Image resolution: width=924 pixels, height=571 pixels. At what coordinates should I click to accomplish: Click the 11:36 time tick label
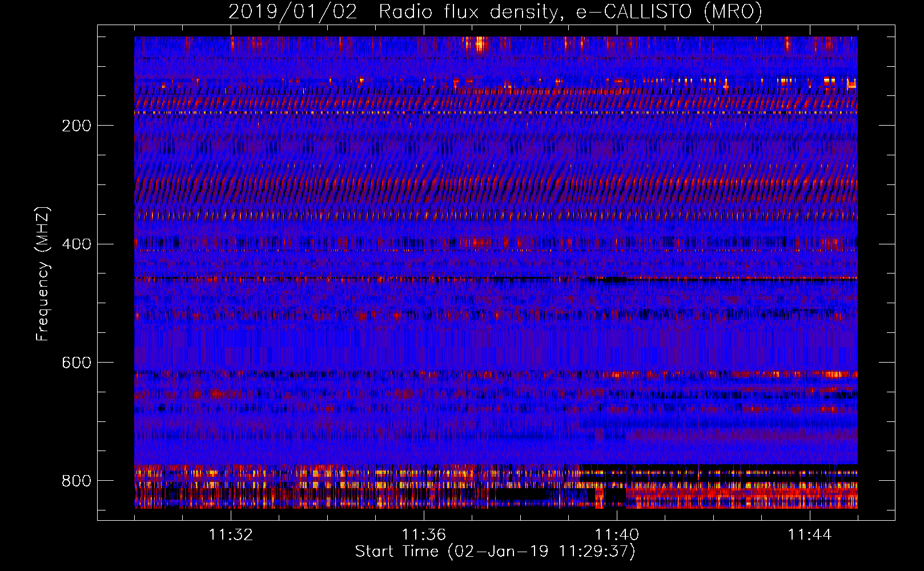pyautogui.click(x=424, y=535)
